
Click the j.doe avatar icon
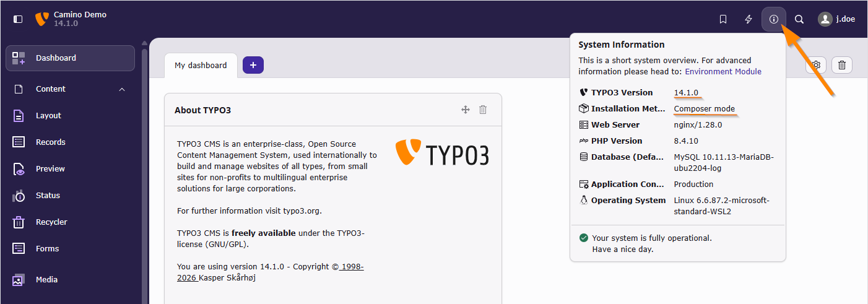825,19
